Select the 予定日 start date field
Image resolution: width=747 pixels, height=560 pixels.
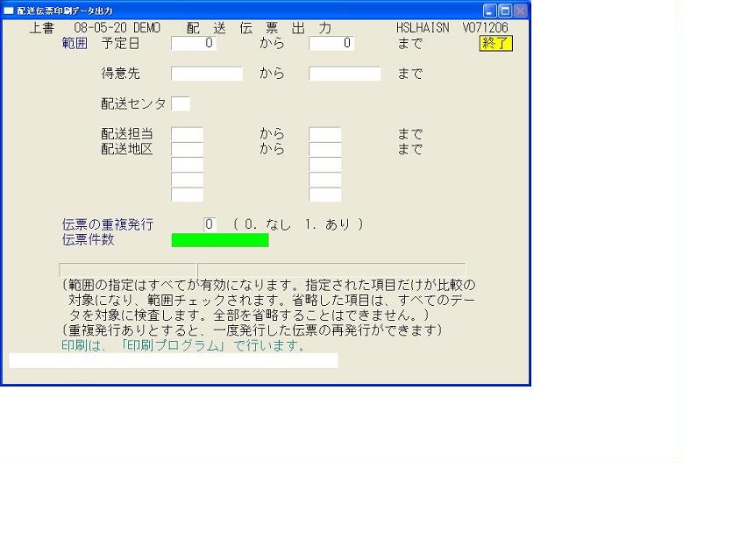click(x=194, y=43)
